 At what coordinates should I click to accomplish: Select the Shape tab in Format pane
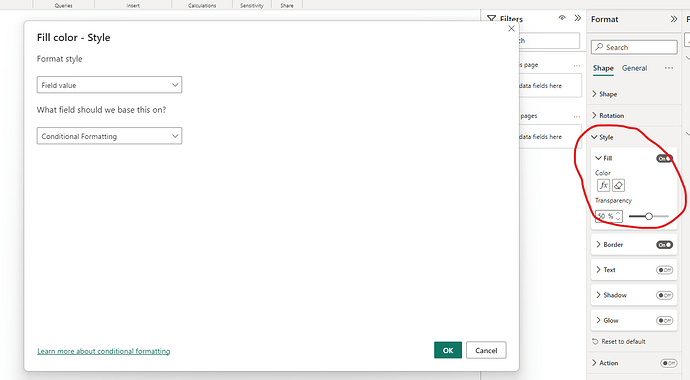(603, 68)
